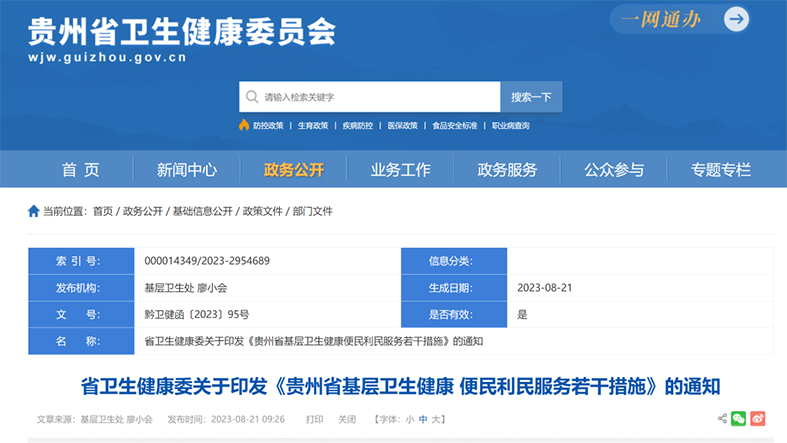Open the 专题专栏 navigation menu
The image size is (787, 443).
(x=720, y=170)
